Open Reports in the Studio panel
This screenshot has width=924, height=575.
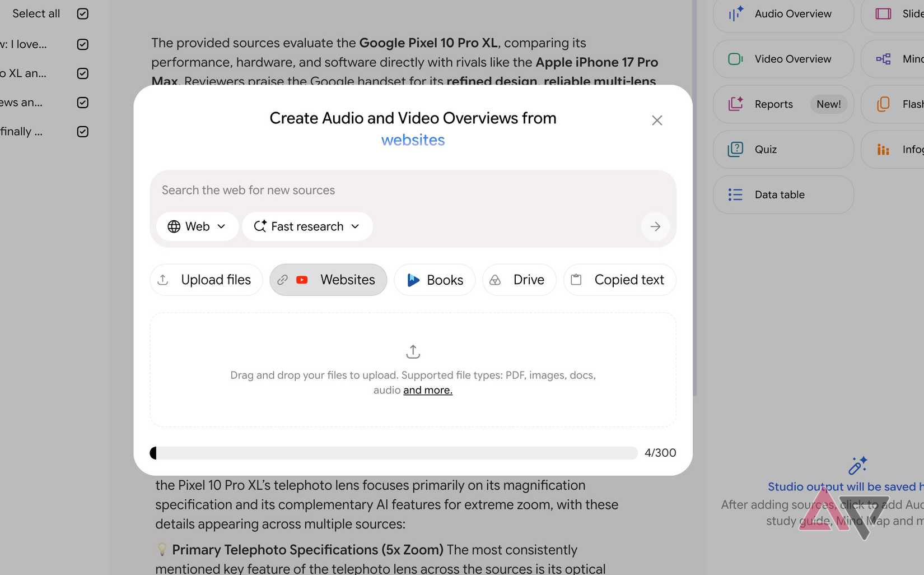pos(783,104)
